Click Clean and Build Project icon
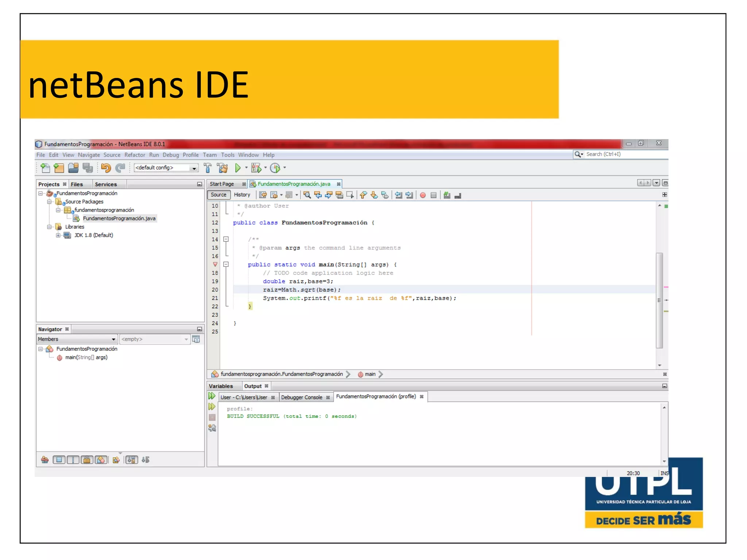Screen dimensions: 747x560 pos(222,168)
